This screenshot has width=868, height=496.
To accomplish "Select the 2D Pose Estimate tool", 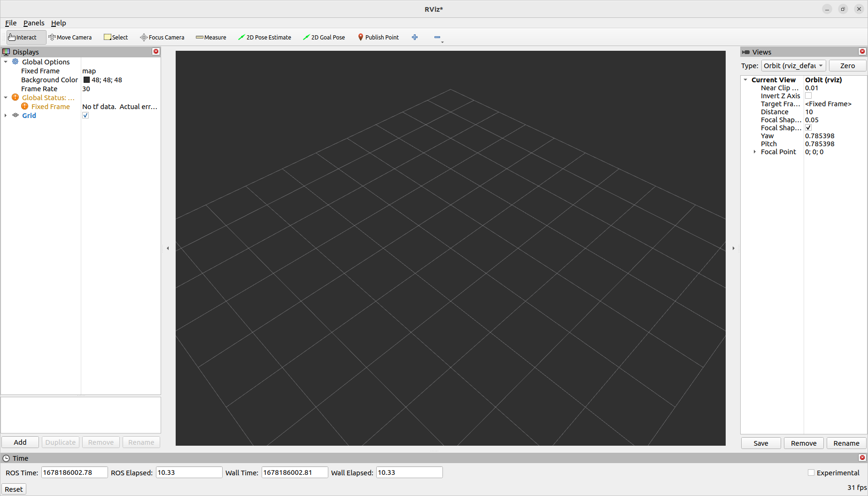I will coord(264,37).
